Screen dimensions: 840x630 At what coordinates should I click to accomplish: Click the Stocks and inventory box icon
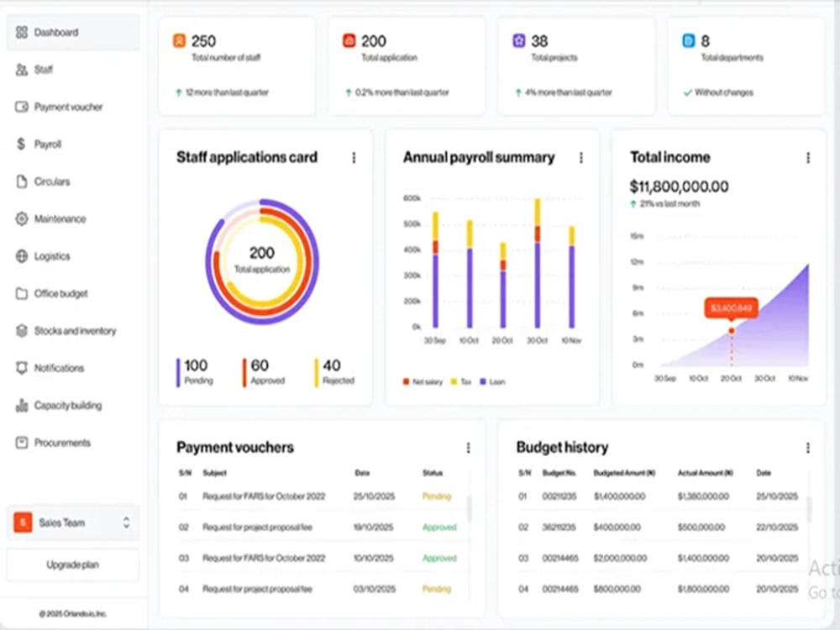point(22,330)
